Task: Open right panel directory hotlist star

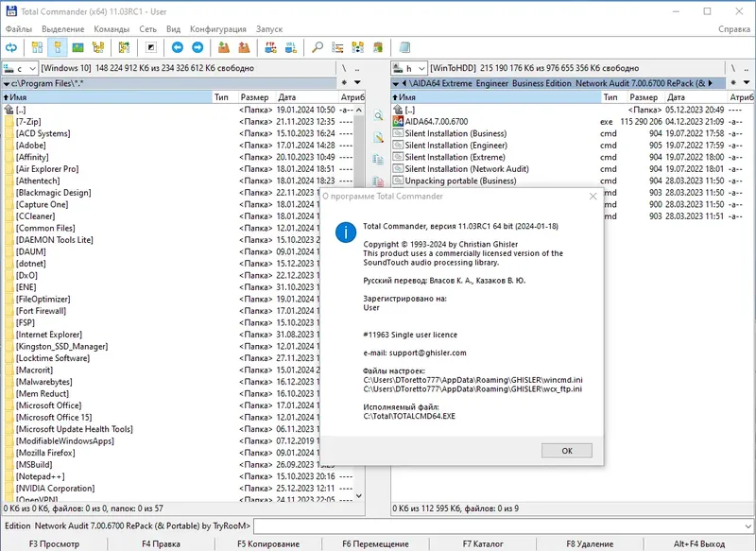Action: click(x=733, y=83)
